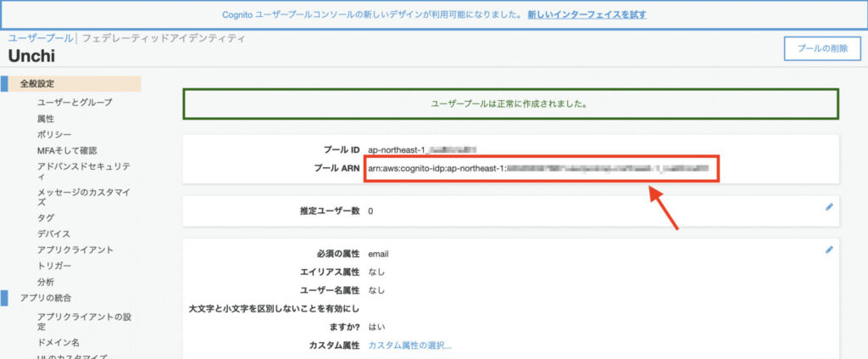This screenshot has height=359, width=868.
Task: Try the new interface link
Action: coord(587,14)
